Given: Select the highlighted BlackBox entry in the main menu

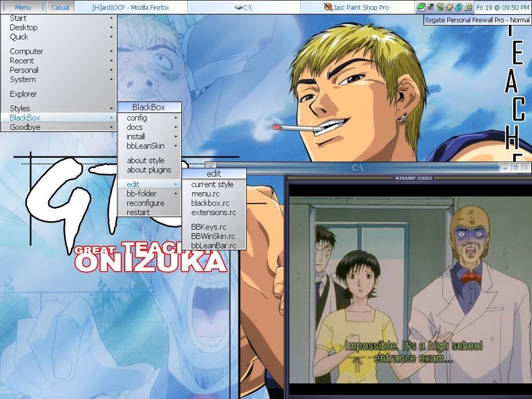Looking at the screenshot, I should pyautogui.click(x=59, y=118).
